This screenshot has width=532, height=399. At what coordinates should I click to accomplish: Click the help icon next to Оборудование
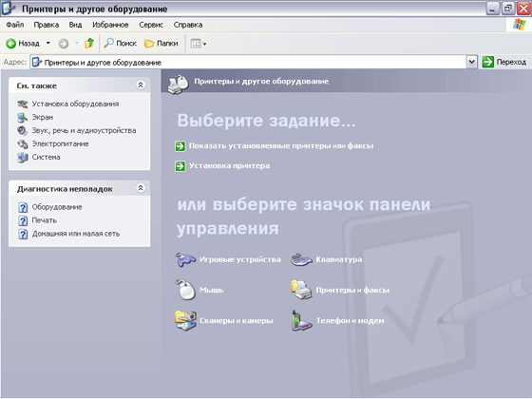pos(23,207)
